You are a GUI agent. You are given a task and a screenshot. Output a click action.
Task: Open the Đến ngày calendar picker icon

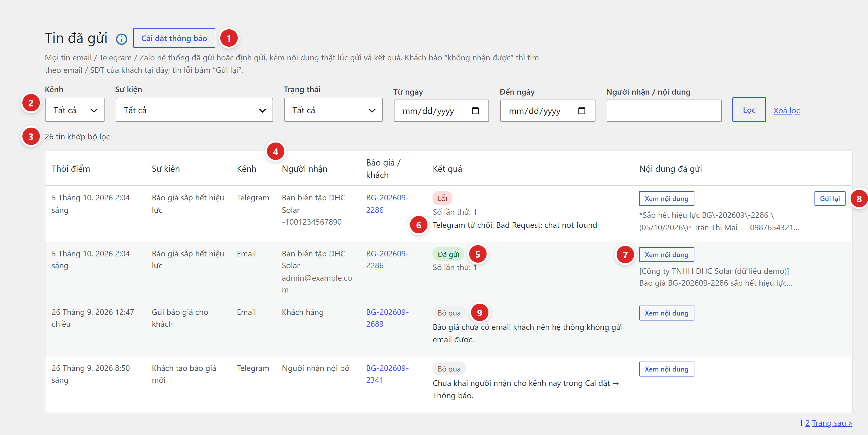coord(581,110)
